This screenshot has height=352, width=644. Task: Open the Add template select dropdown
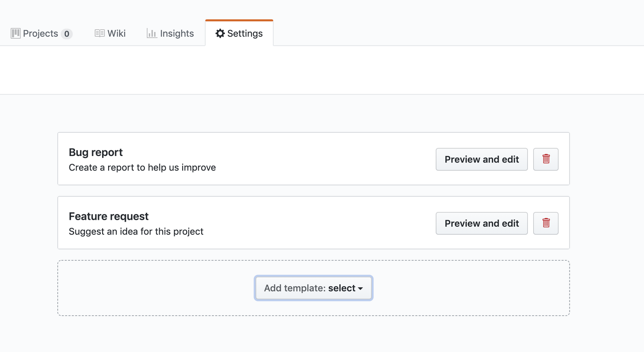coord(313,288)
